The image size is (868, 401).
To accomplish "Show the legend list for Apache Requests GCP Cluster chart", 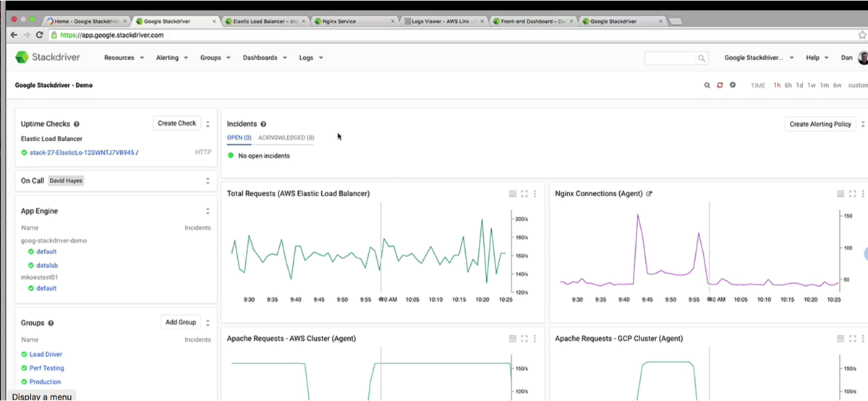I will point(841,338).
